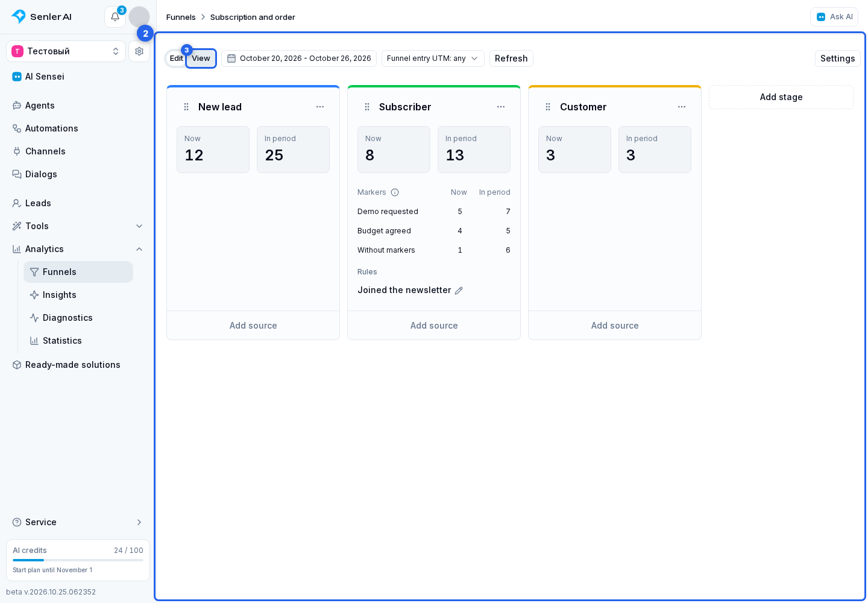Open the notifications bell

click(115, 17)
